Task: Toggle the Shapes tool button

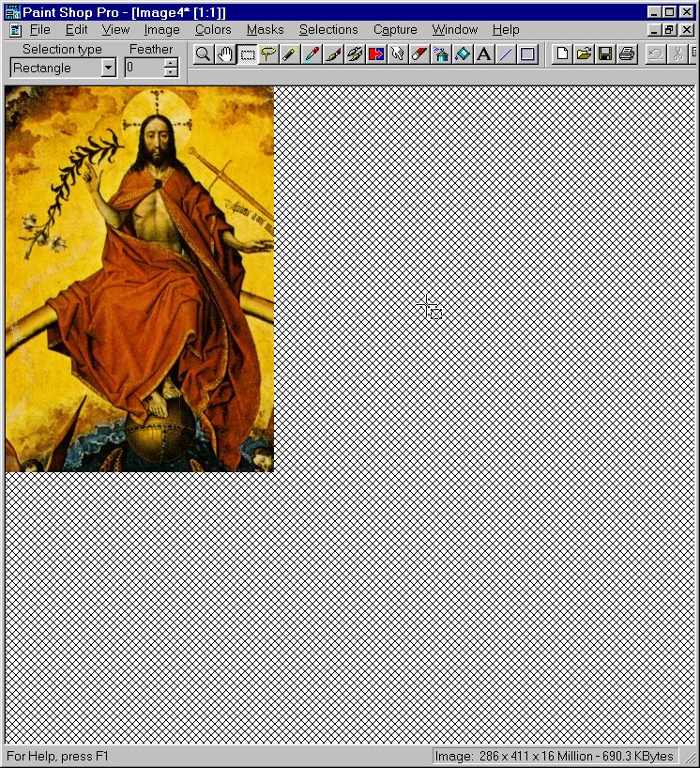Action: click(x=527, y=54)
